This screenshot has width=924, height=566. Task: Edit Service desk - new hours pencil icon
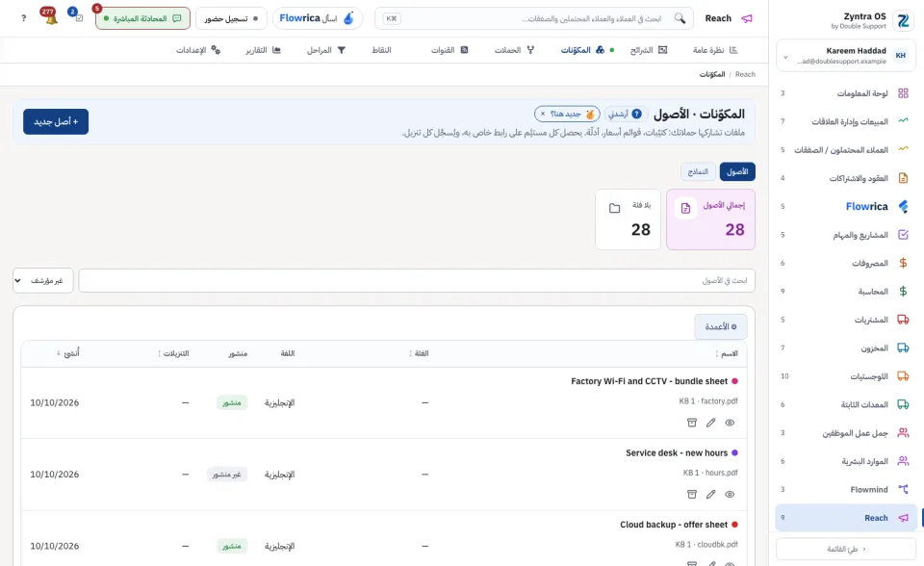click(710, 495)
